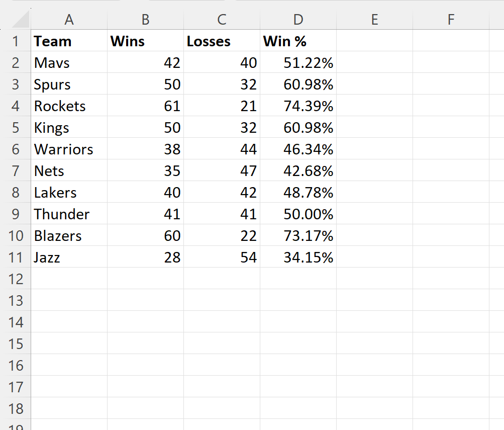Select the cell containing Rockets
This screenshot has width=504, height=430.
pos(69,106)
